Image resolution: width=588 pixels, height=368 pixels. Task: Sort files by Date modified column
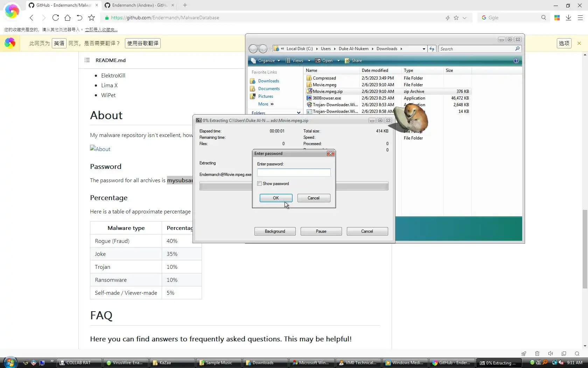point(380,70)
